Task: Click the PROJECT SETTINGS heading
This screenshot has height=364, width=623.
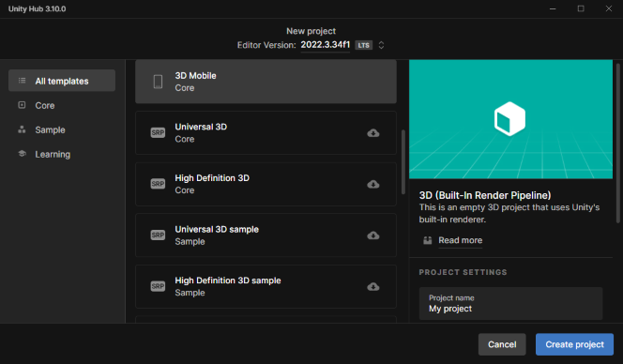Action: pyautogui.click(x=463, y=272)
